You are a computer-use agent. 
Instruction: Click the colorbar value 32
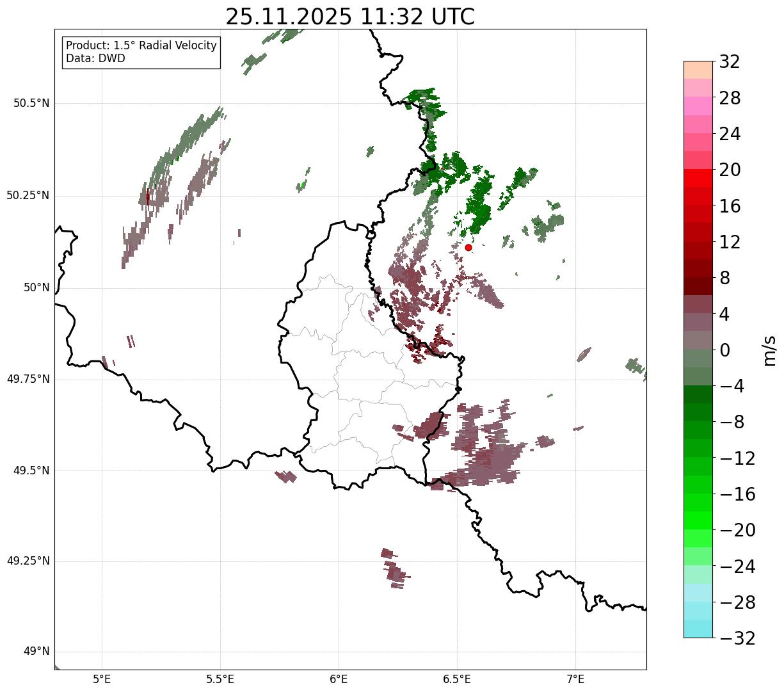pyautogui.click(x=730, y=62)
